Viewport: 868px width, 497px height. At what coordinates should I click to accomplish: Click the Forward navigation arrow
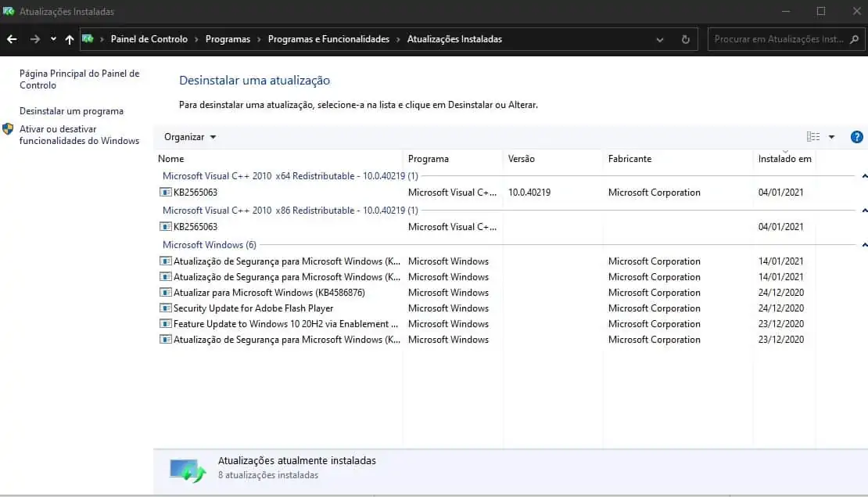[34, 39]
